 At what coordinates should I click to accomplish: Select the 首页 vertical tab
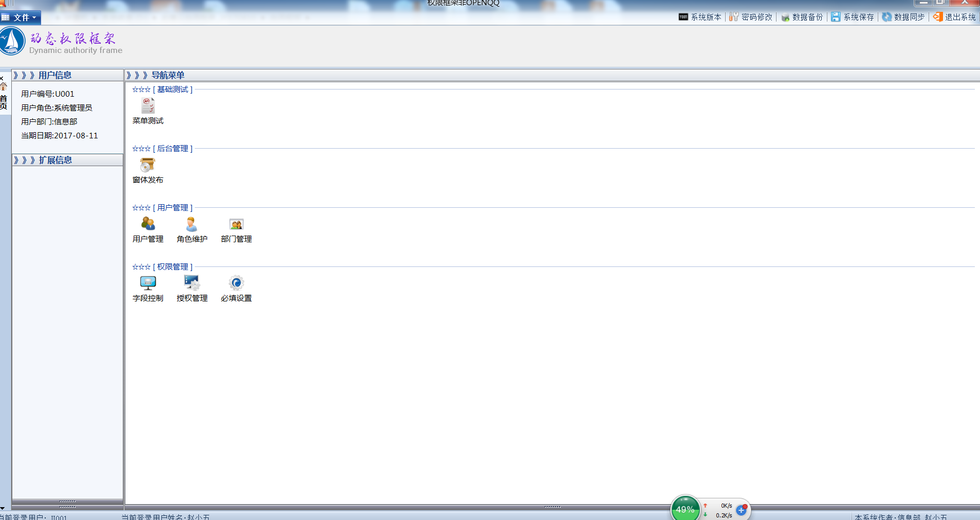(4, 102)
